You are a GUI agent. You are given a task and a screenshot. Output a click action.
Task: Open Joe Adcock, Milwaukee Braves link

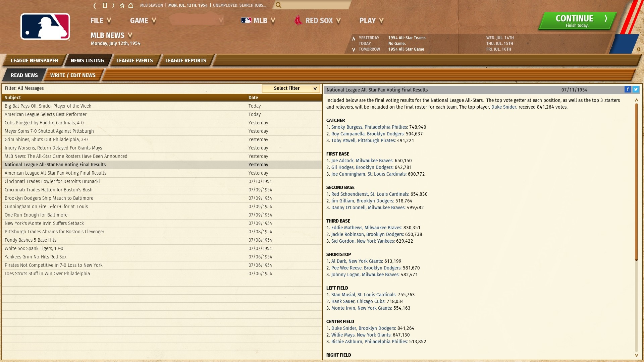[x=362, y=161]
